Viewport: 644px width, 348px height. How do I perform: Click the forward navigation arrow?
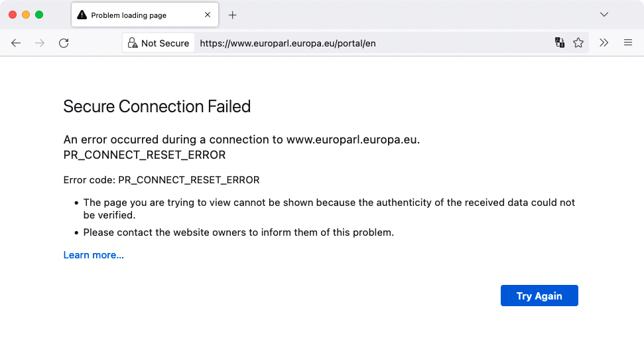coord(40,43)
